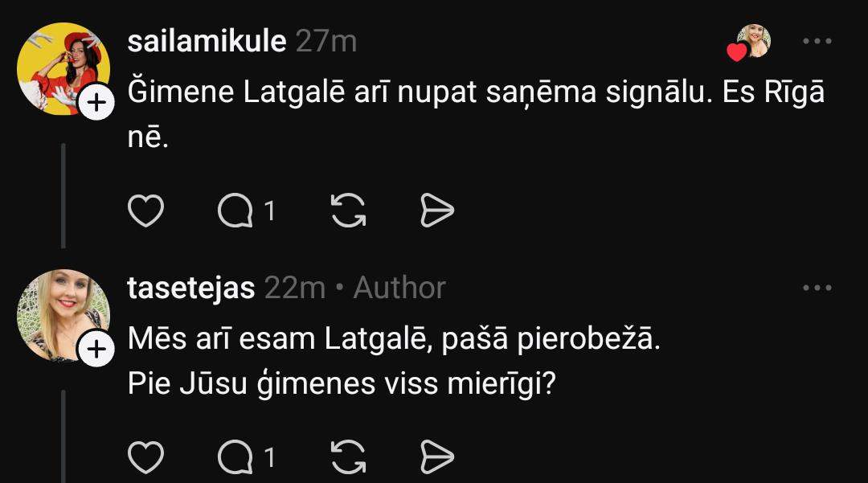The width and height of the screenshot is (868, 483).
Task: Open replies on sailamikule's comment
Action: pyautogui.click(x=247, y=211)
